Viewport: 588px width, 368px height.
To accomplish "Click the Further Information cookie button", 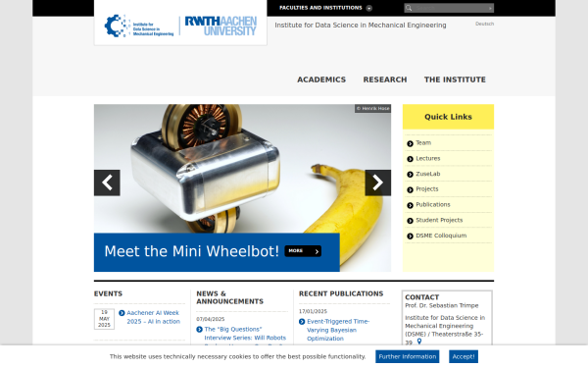I will point(408,357).
